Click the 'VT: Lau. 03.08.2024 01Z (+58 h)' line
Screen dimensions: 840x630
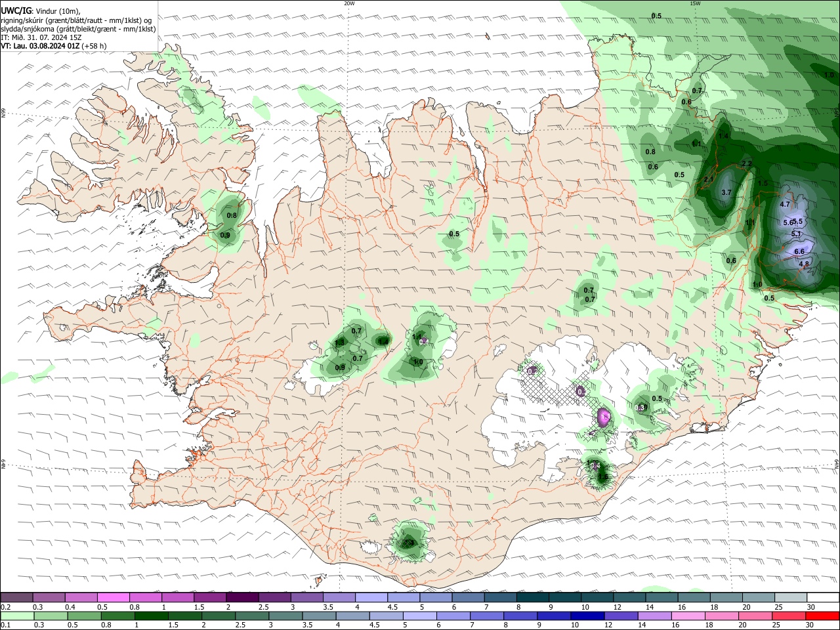pos(54,46)
